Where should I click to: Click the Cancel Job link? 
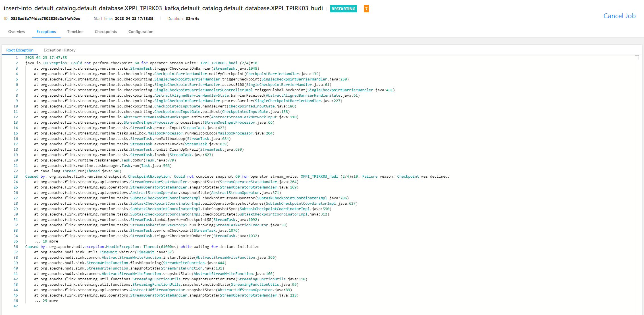[x=620, y=16]
